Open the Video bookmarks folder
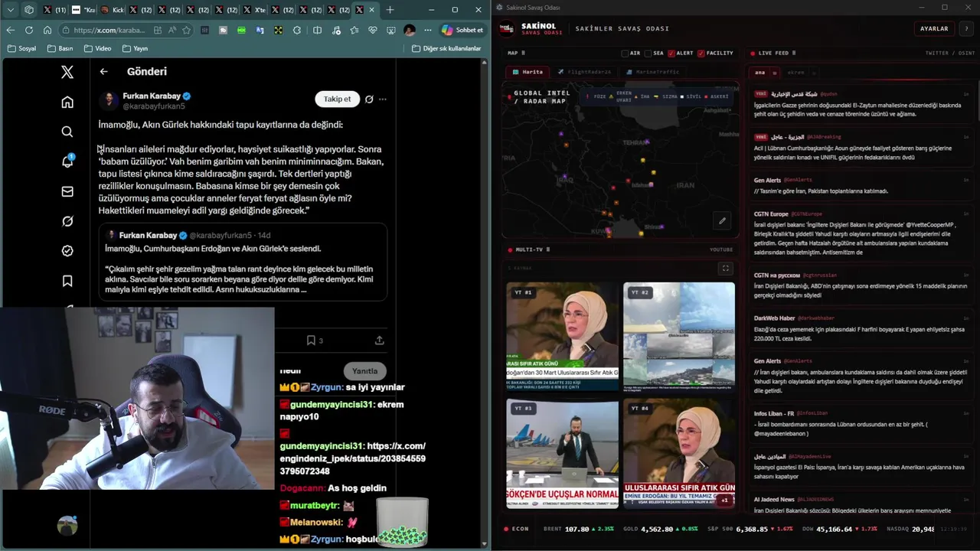The image size is (980, 551). [x=98, y=48]
